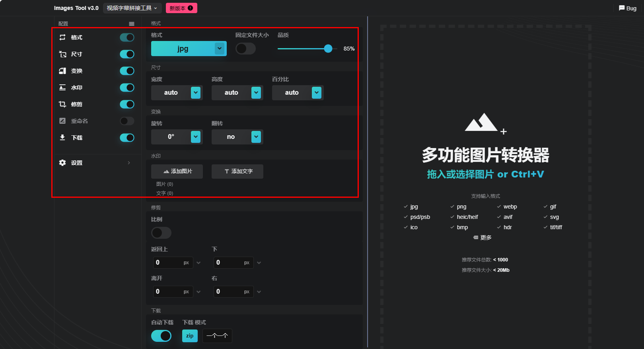The image size is (644, 349).
Task: Disable the 变换 switch
Action: (127, 71)
